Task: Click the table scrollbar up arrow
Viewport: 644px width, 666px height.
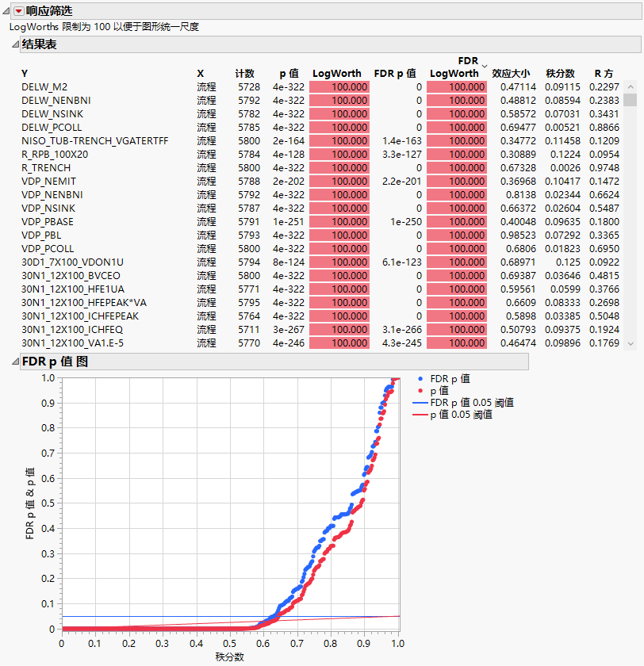Action: (631, 86)
